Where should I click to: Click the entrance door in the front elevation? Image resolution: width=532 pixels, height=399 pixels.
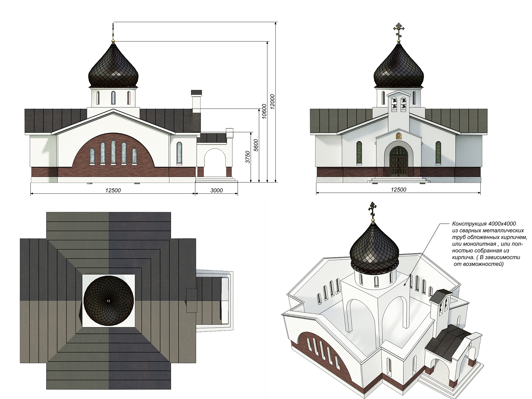click(x=398, y=161)
